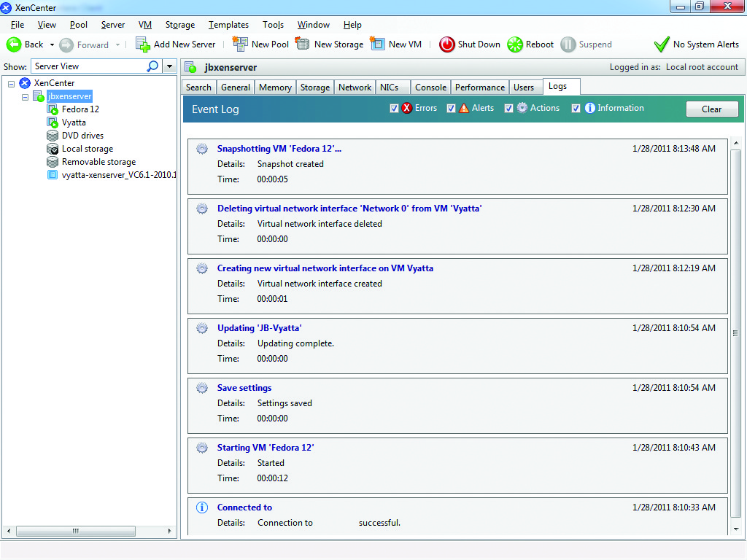
Task: Open the Back history dropdown arrow
Action: tap(52, 44)
